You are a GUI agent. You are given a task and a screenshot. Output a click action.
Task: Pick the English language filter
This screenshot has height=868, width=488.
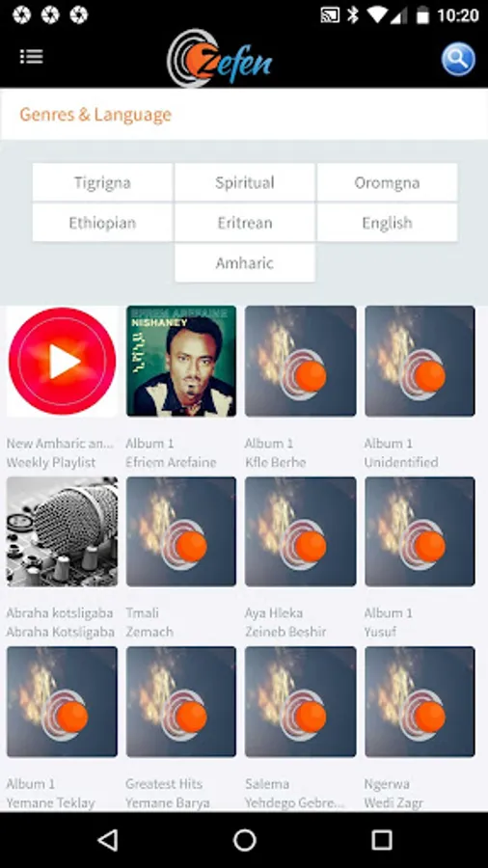388,223
